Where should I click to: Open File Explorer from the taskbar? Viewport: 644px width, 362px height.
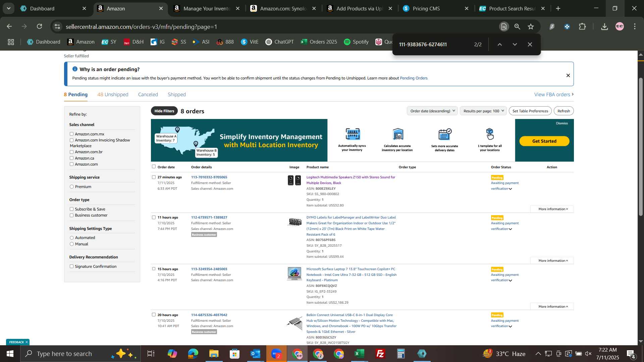[x=214, y=354]
